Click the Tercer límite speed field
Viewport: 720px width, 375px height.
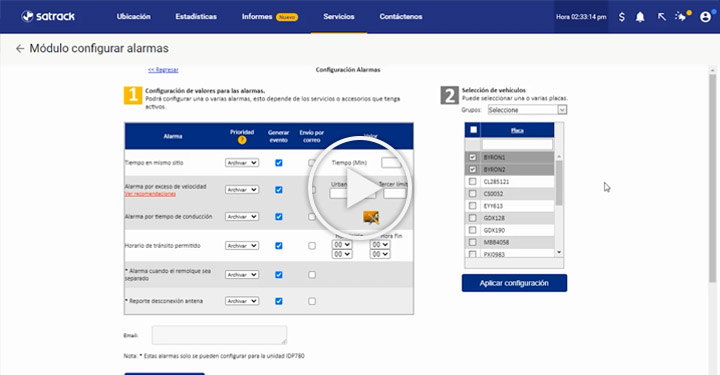(x=395, y=193)
